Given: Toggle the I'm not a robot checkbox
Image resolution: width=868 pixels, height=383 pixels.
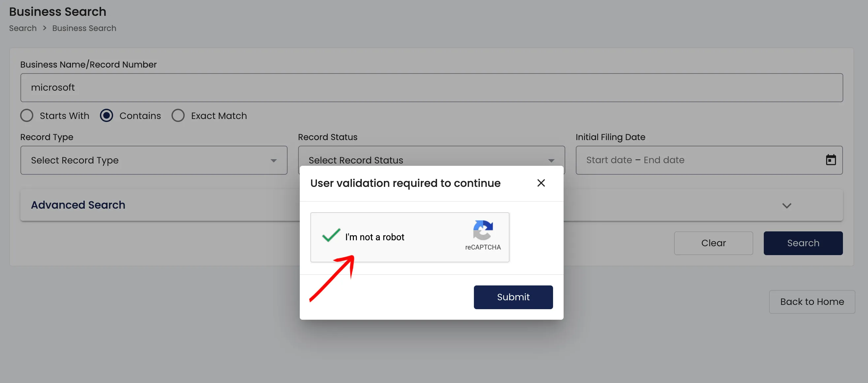Looking at the screenshot, I should point(331,235).
